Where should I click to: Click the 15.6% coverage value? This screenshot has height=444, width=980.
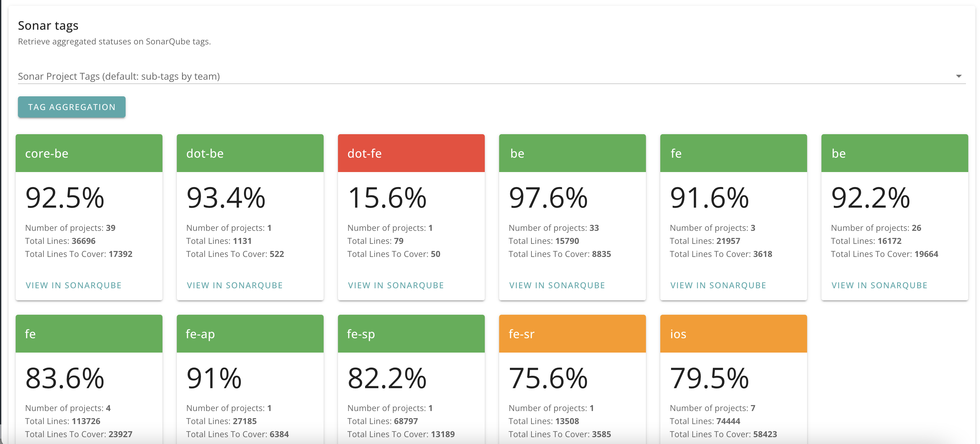point(387,198)
